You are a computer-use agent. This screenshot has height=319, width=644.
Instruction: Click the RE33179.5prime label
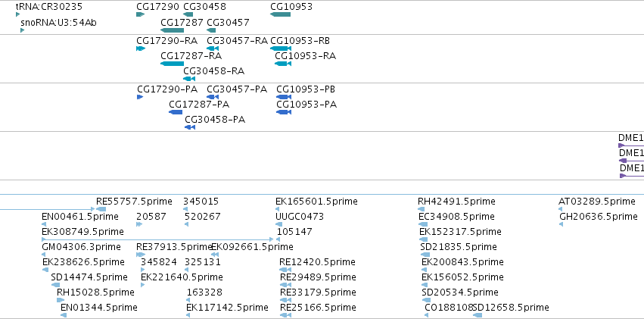click(318, 292)
